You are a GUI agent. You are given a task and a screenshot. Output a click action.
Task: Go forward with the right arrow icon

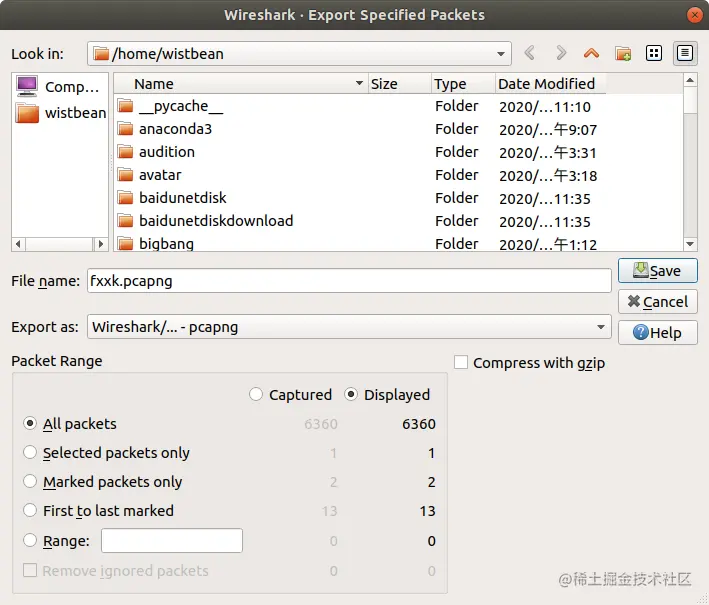coord(561,53)
